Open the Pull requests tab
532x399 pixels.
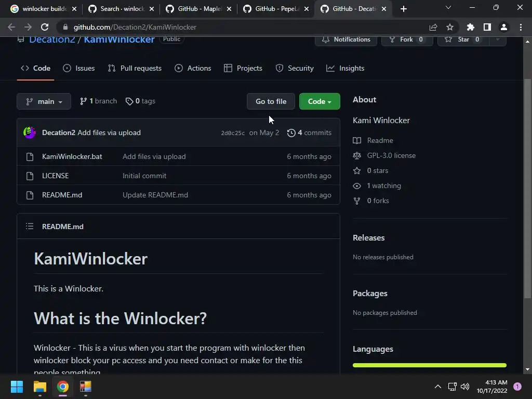pyautogui.click(x=135, y=68)
